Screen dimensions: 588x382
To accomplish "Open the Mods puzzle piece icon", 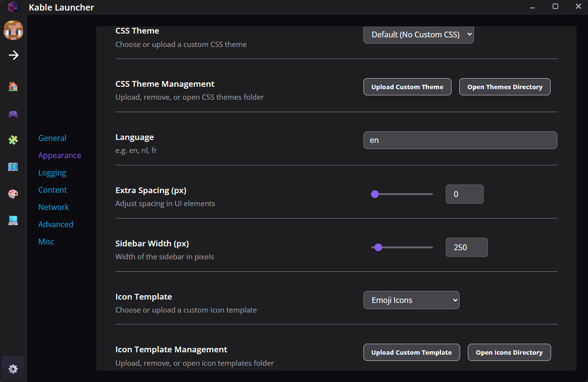I will [x=13, y=140].
